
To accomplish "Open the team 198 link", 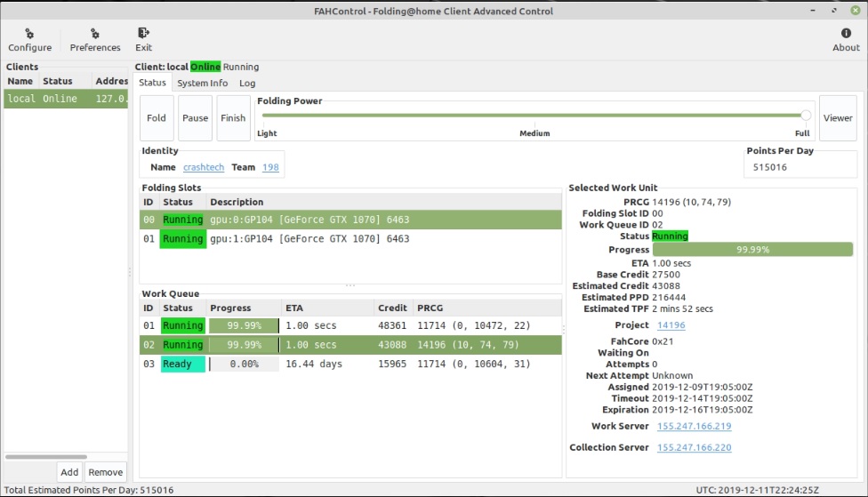I will [x=270, y=167].
